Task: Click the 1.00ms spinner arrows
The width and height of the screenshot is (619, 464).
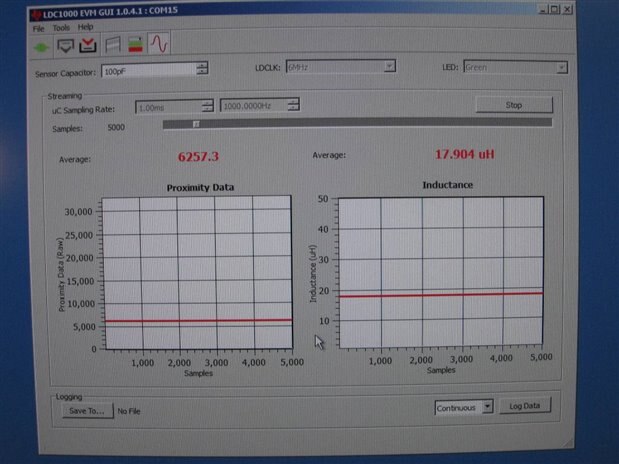Action: coord(207,106)
